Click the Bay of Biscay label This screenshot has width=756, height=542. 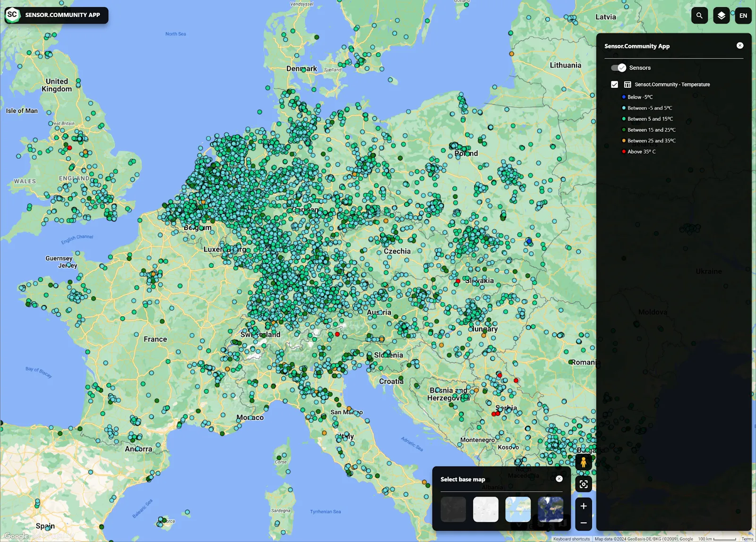coord(39,372)
